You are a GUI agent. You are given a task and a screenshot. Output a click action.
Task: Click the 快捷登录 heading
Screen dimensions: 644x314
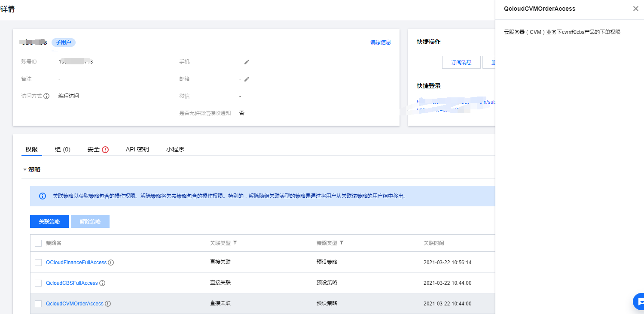429,86
